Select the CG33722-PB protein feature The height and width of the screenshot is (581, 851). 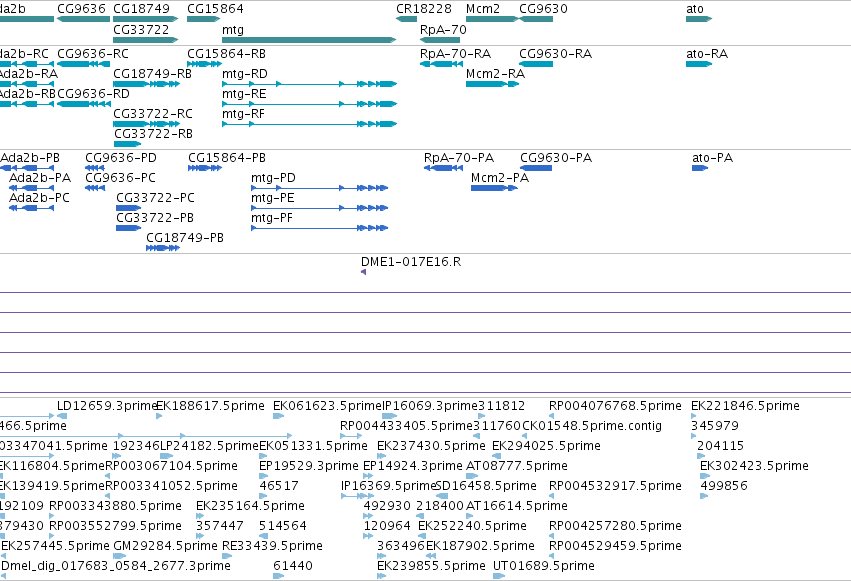tap(129, 228)
